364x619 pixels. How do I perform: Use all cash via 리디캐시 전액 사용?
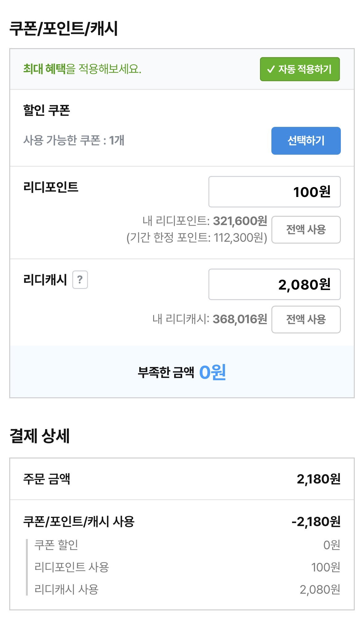click(x=306, y=320)
